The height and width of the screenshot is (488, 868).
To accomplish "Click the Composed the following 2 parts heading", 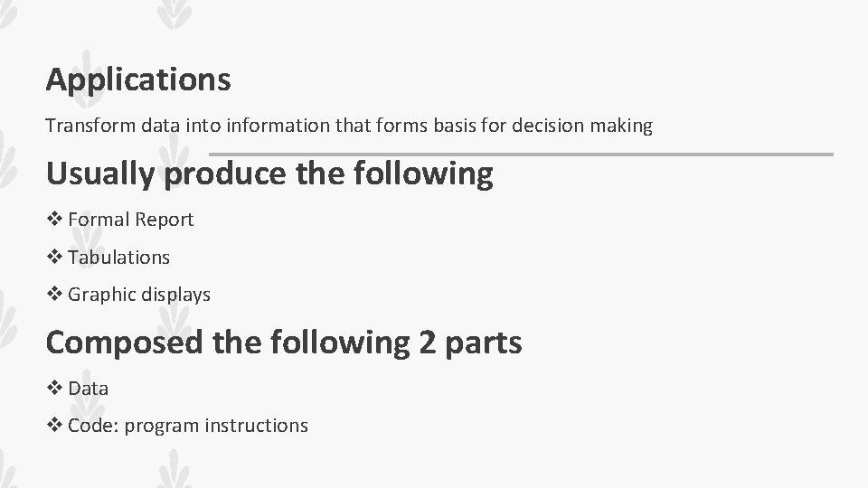I will click(x=284, y=343).
